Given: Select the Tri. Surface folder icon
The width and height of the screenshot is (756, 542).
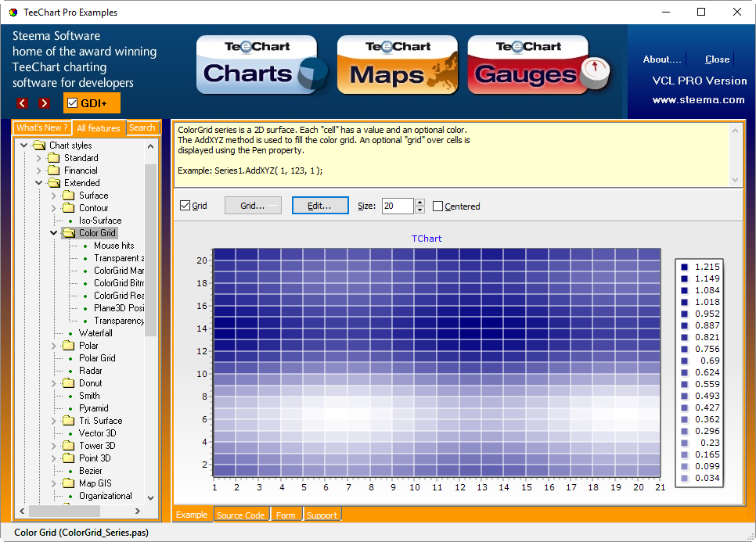Looking at the screenshot, I should click(x=68, y=421).
